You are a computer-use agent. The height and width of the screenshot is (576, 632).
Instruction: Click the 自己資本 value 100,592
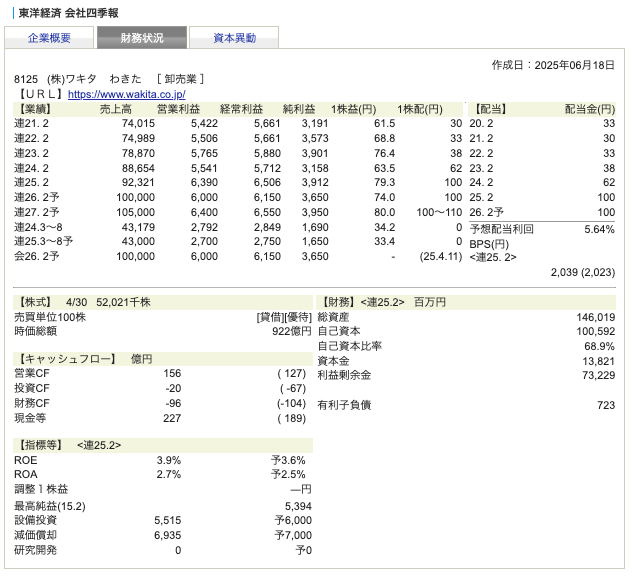[596, 331]
